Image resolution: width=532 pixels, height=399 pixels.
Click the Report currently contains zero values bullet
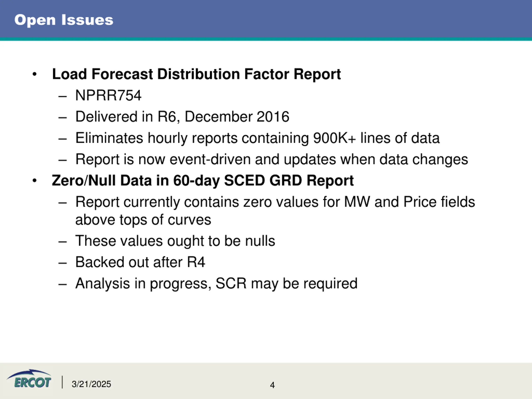(275, 202)
